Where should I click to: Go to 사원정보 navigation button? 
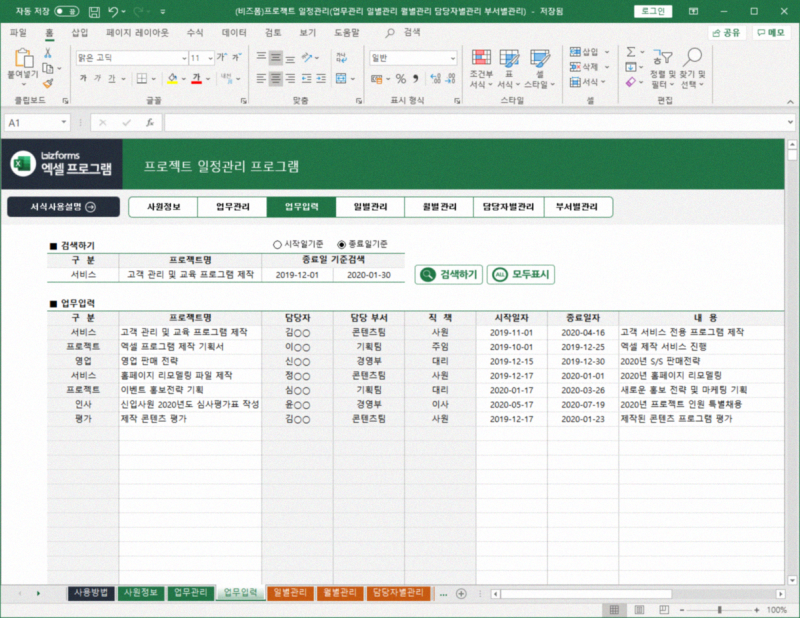click(x=163, y=207)
